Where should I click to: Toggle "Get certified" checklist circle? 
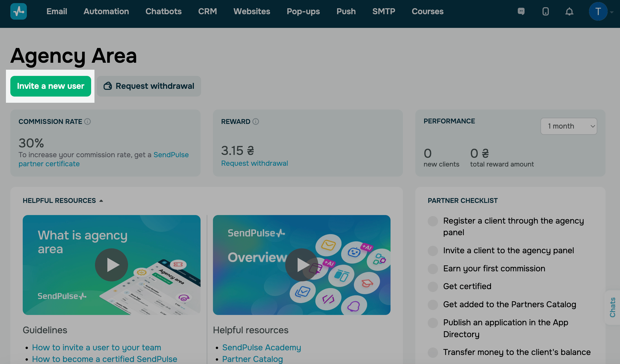coord(433,287)
